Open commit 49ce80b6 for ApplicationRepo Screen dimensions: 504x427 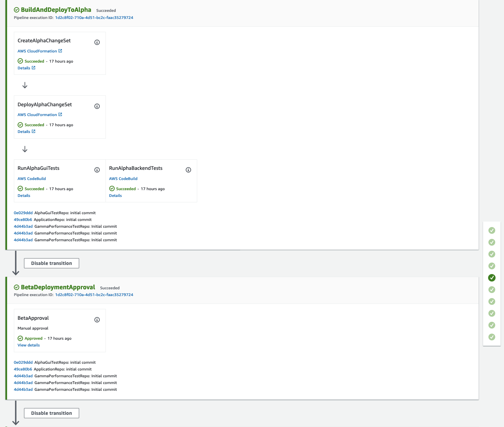pyautogui.click(x=23, y=219)
